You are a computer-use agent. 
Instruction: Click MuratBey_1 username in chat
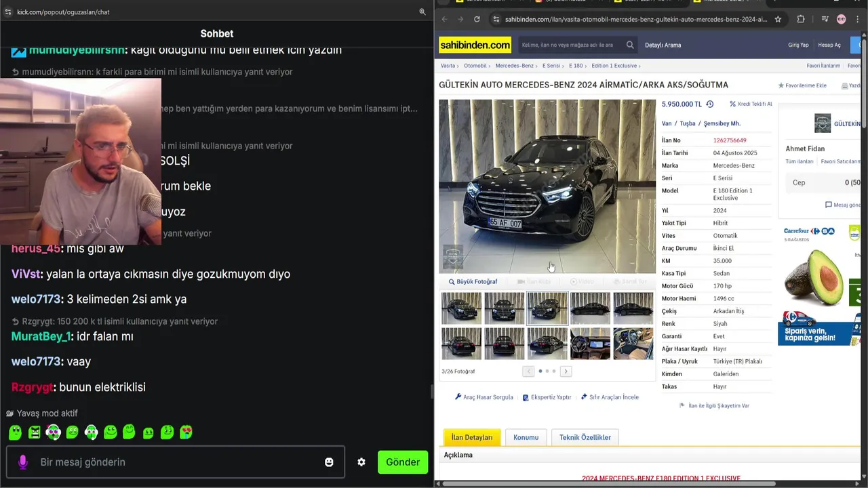click(41, 337)
